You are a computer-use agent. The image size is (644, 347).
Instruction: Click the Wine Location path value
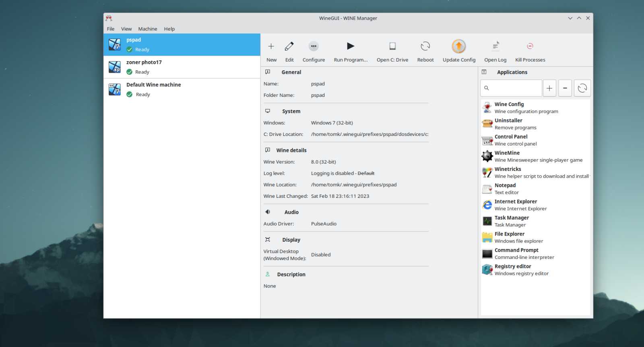tap(354, 185)
